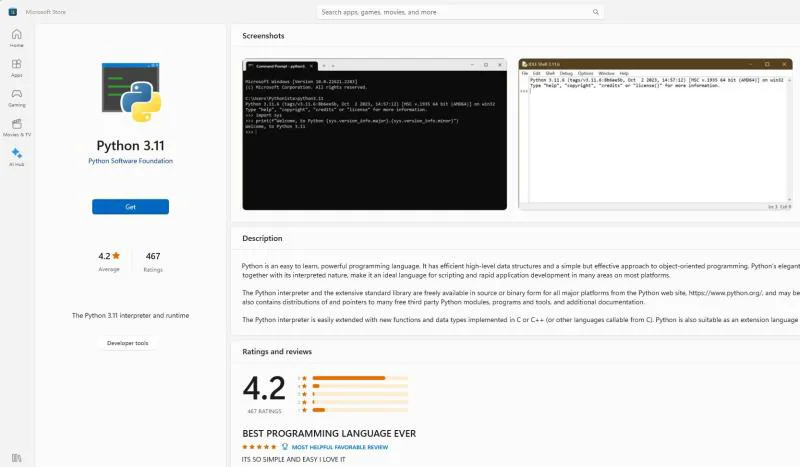Open the Home section in sidebar
Screen dimensions: 800x467
click(17, 38)
